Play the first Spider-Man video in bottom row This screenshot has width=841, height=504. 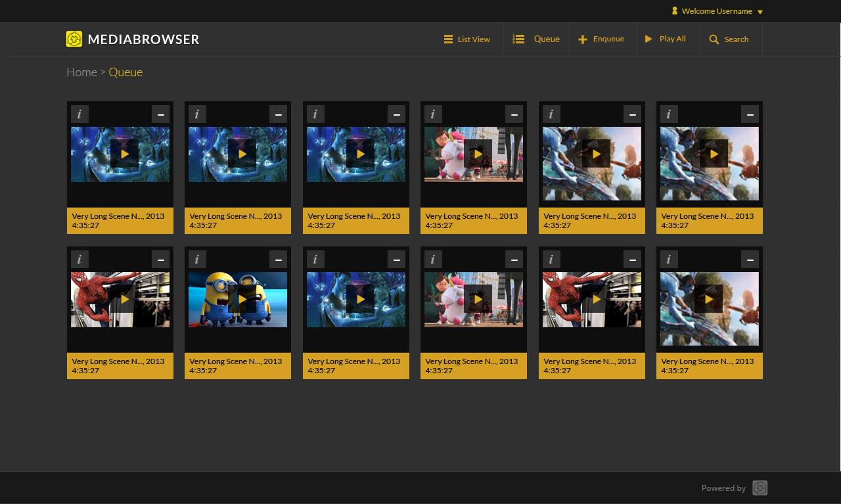click(x=124, y=299)
